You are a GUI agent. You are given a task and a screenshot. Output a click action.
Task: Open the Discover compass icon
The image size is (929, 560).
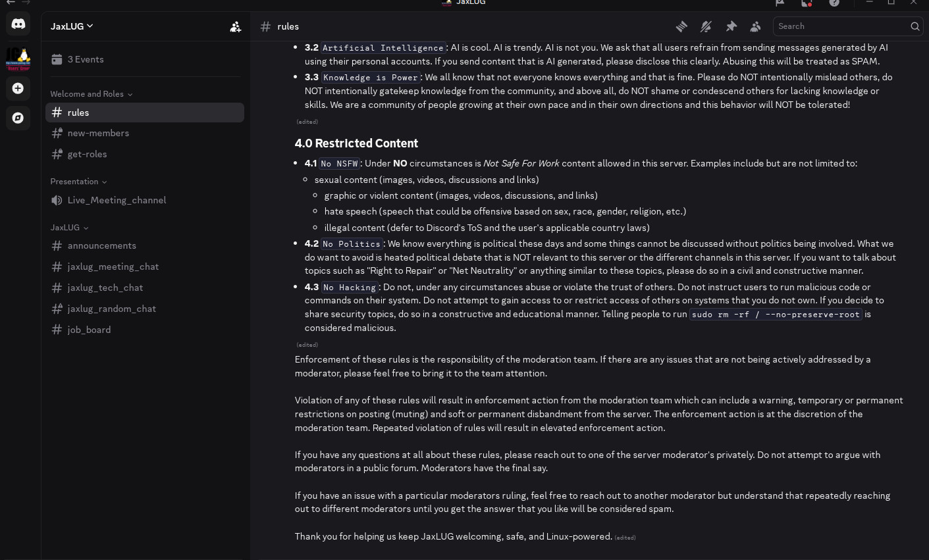(x=18, y=118)
